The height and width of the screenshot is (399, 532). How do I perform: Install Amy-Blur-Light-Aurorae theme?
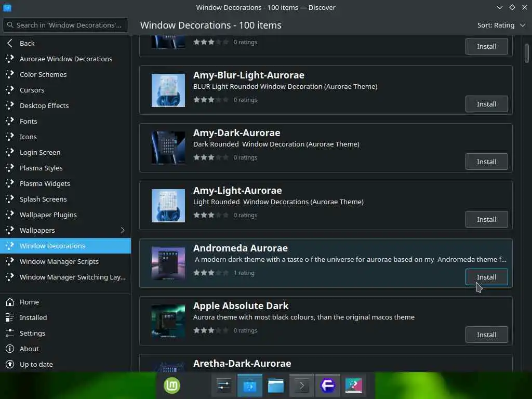tap(486, 104)
